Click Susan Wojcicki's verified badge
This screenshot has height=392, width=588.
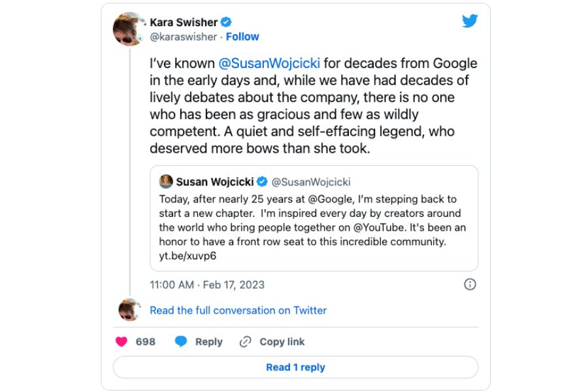(262, 182)
